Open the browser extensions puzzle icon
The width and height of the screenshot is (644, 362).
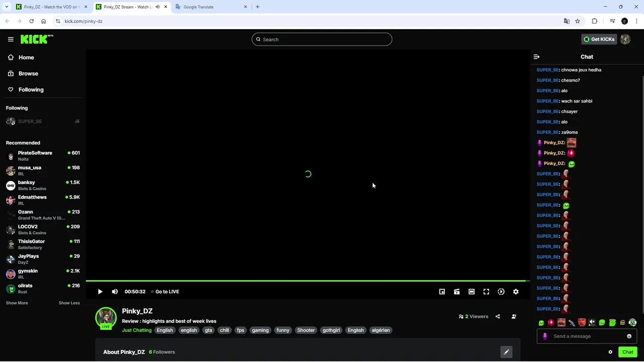click(x=595, y=21)
